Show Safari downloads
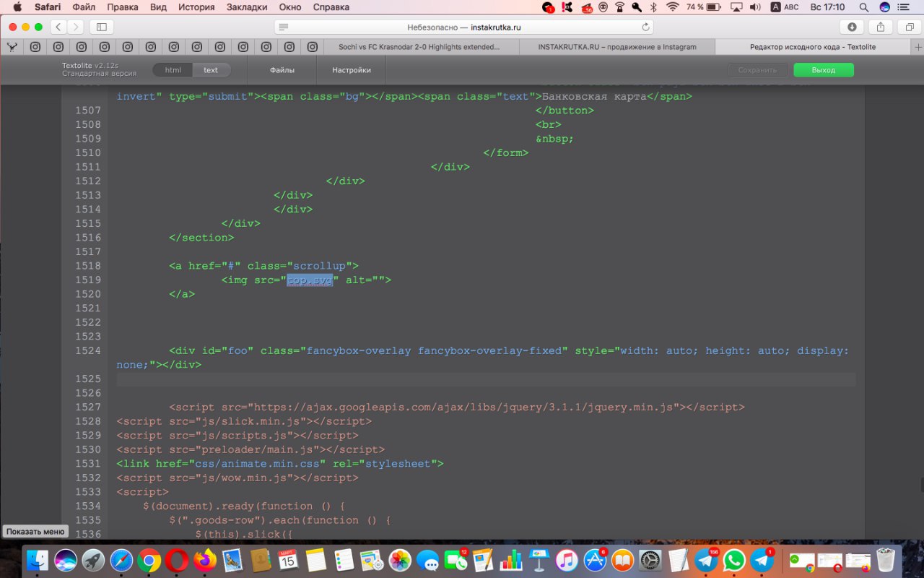Viewport: 924px width, 578px height. coord(852,27)
